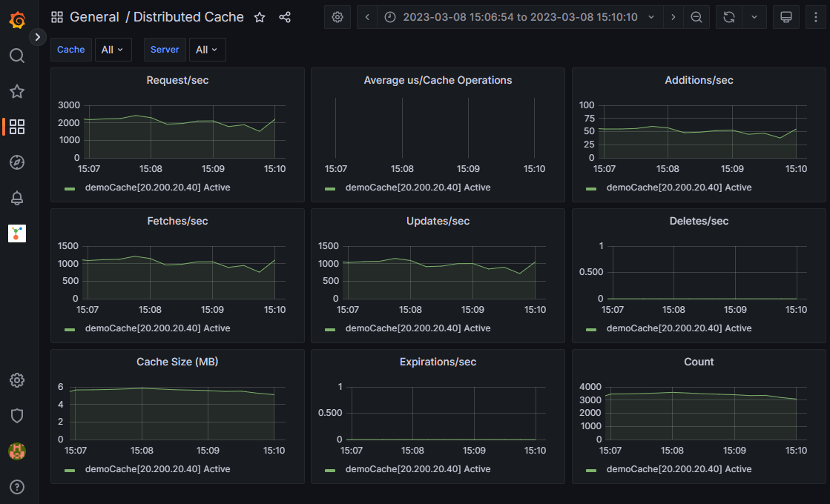Open the dashboard search magnifier in sidebar

coord(17,55)
